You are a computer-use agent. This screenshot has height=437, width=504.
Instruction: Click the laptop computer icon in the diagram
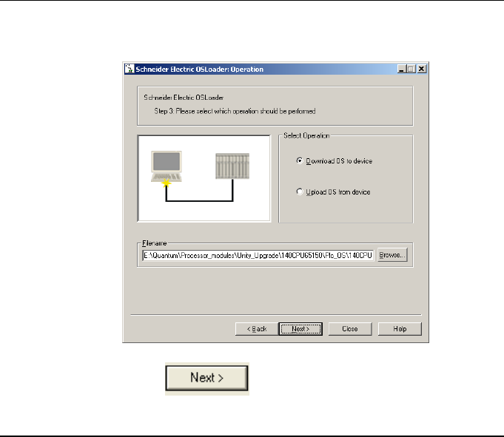pos(167,166)
